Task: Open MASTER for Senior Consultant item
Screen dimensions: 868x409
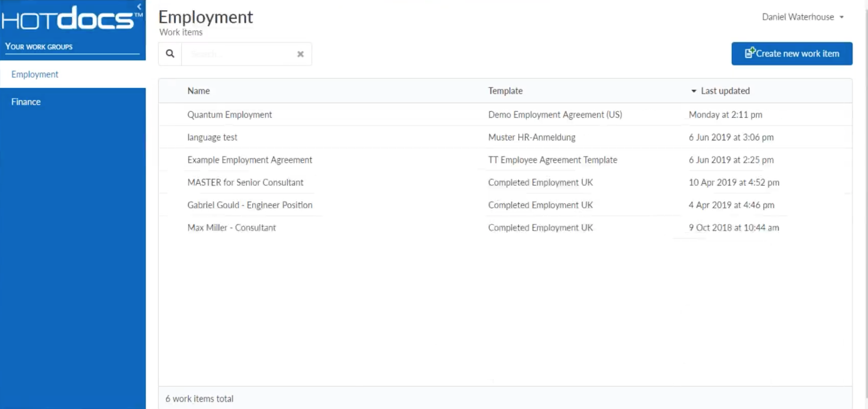Action: pos(245,183)
